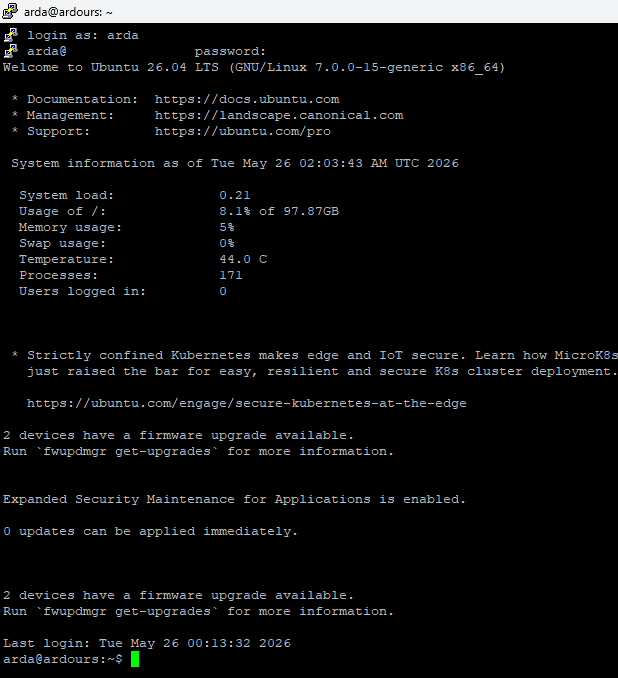Click the 'Temperature:' label
618x678 pixels.
pyautogui.click(x=66, y=259)
